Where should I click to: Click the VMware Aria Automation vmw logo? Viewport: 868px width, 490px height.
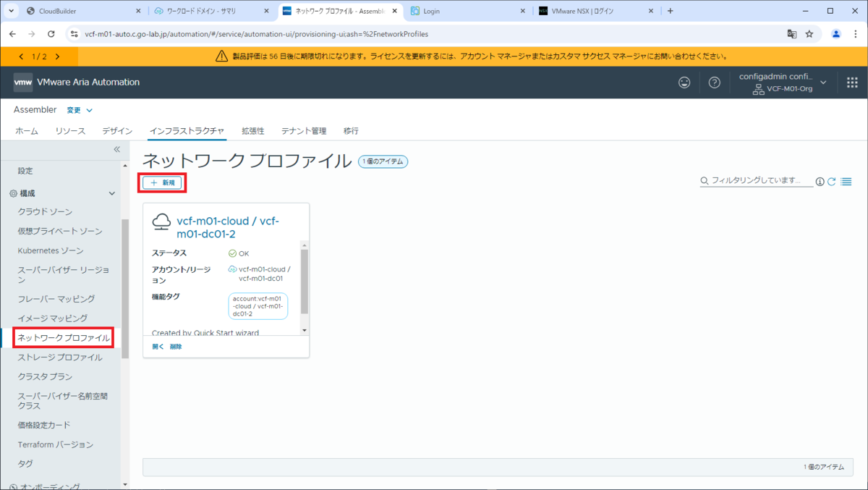point(23,83)
